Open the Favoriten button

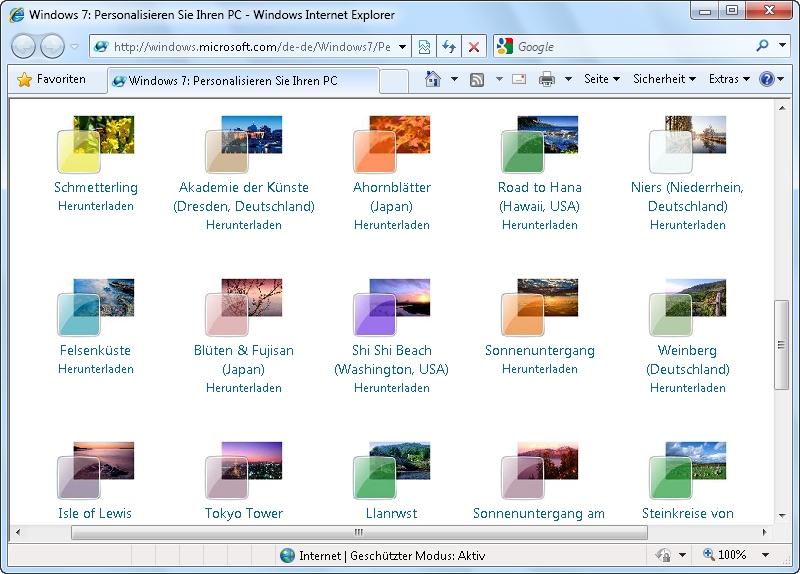click(x=52, y=79)
